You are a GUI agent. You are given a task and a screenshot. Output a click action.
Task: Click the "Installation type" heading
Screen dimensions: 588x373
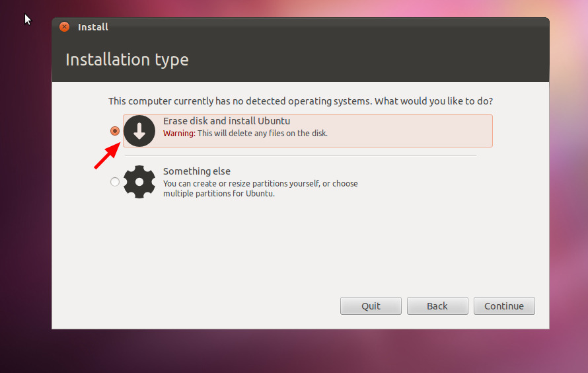pyautogui.click(x=127, y=60)
